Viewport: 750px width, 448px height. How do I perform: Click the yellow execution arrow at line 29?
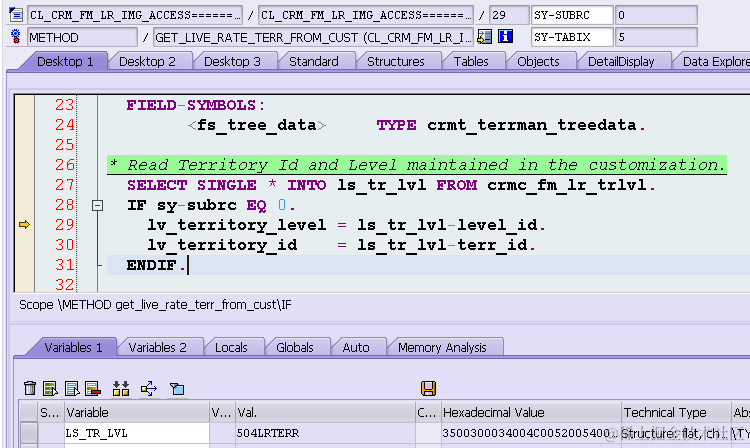point(24,224)
